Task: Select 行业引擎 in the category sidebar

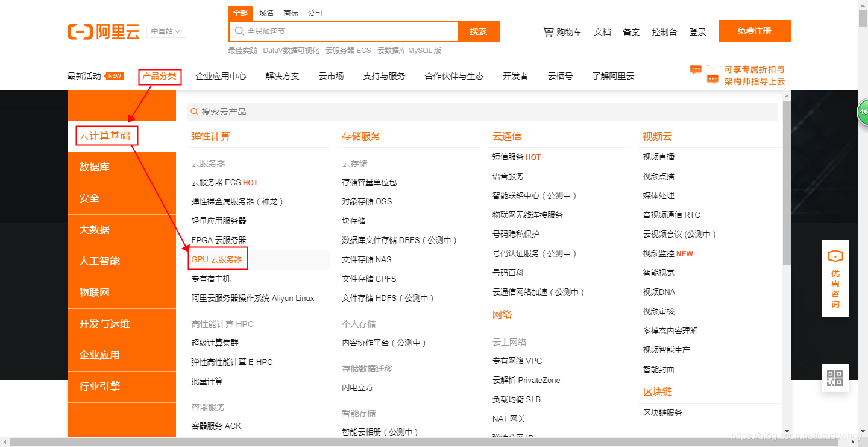Action: tap(122, 387)
